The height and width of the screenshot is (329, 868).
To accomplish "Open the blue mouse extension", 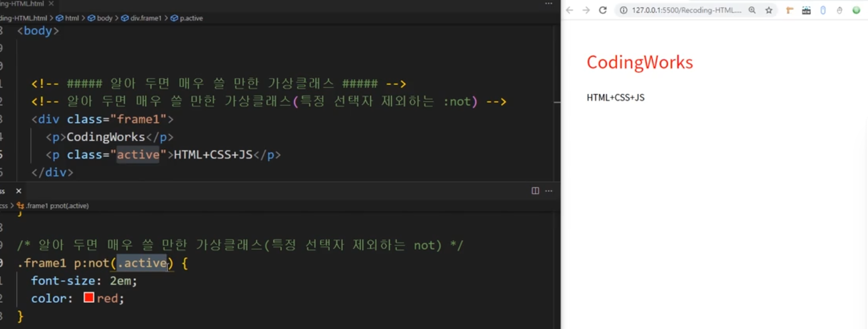I will (x=823, y=10).
